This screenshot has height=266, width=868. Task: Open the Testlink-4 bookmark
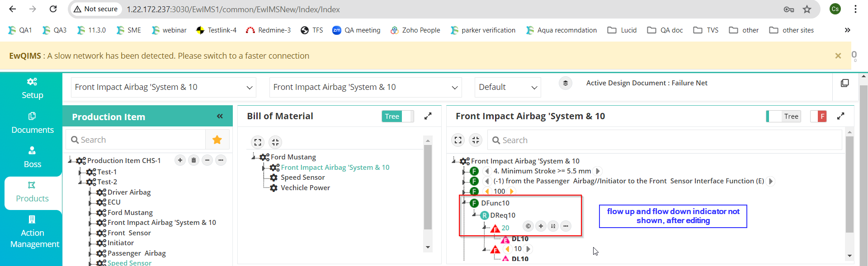[x=216, y=30]
